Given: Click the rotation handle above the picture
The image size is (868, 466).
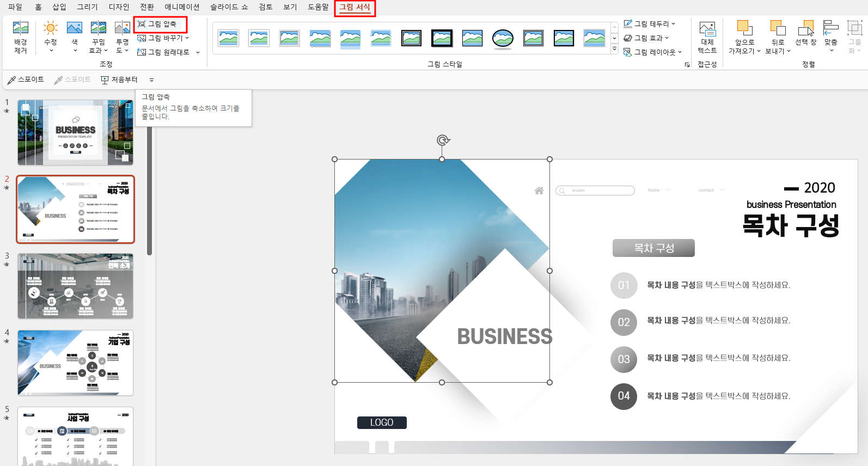Looking at the screenshot, I should 443,140.
